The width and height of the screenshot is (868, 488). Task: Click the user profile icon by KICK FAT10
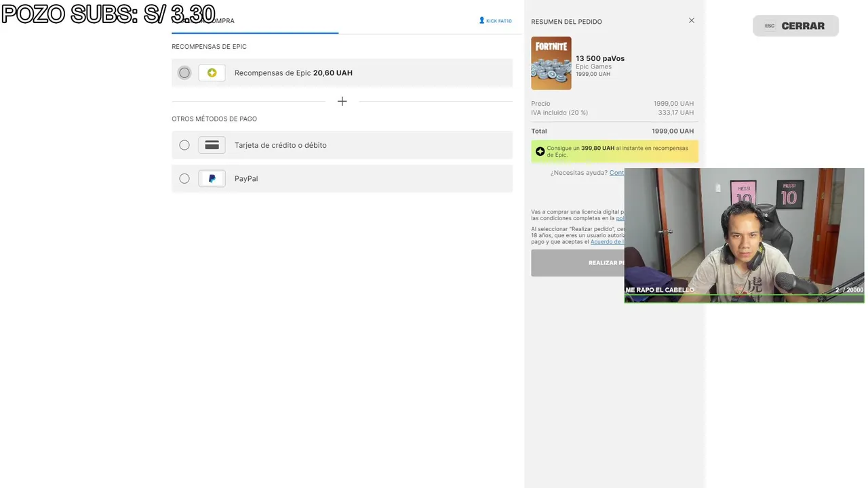(x=481, y=20)
